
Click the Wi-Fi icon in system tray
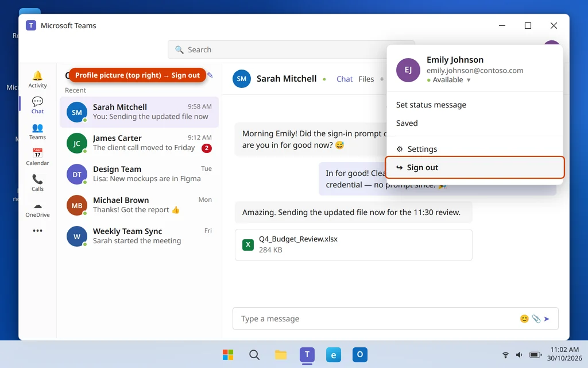(x=505, y=355)
